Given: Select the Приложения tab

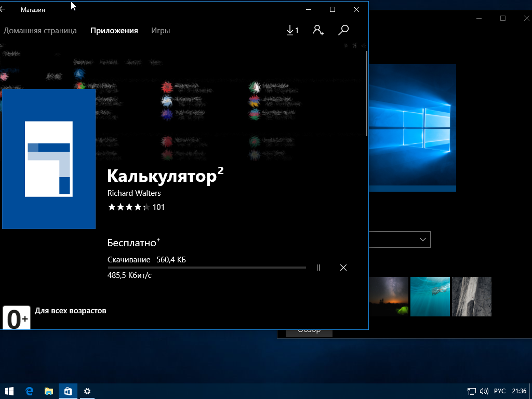Looking at the screenshot, I should point(114,31).
